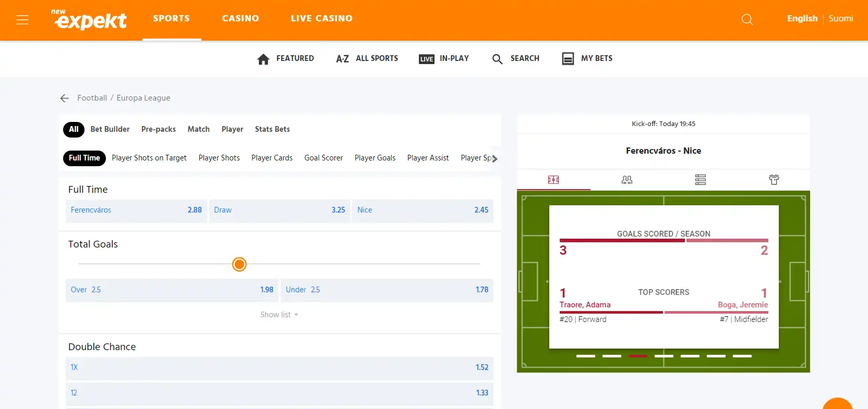Select the Player Cards chip
Screen dimensions: 868x409
tap(272, 158)
